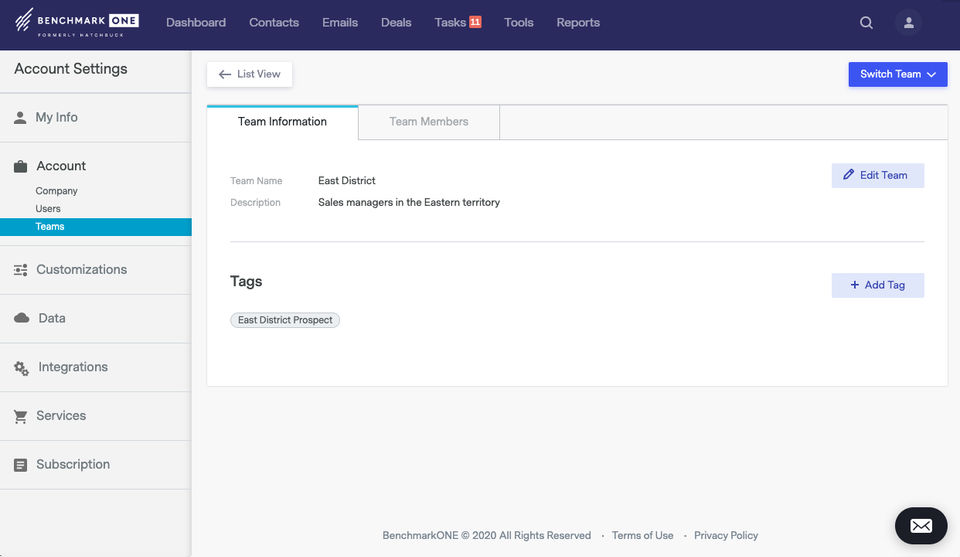
Task: Select Account in the sidebar
Action: pyautogui.click(x=61, y=166)
